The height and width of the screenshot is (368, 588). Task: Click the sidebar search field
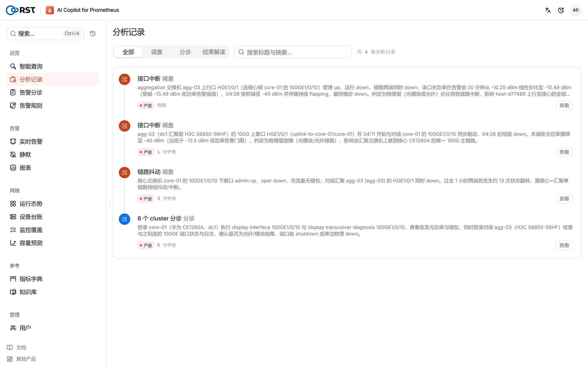pyautogui.click(x=45, y=33)
